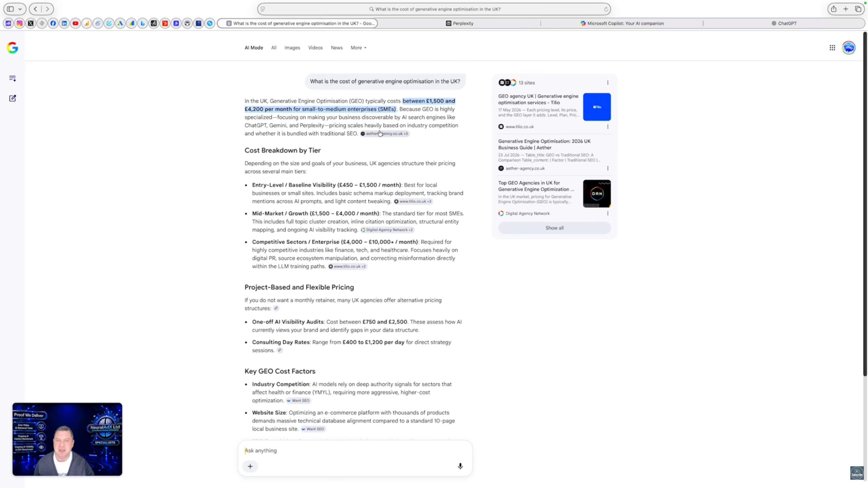
Task: Open Want SEO chip under Industry Competition
Action: coord(298,401)
